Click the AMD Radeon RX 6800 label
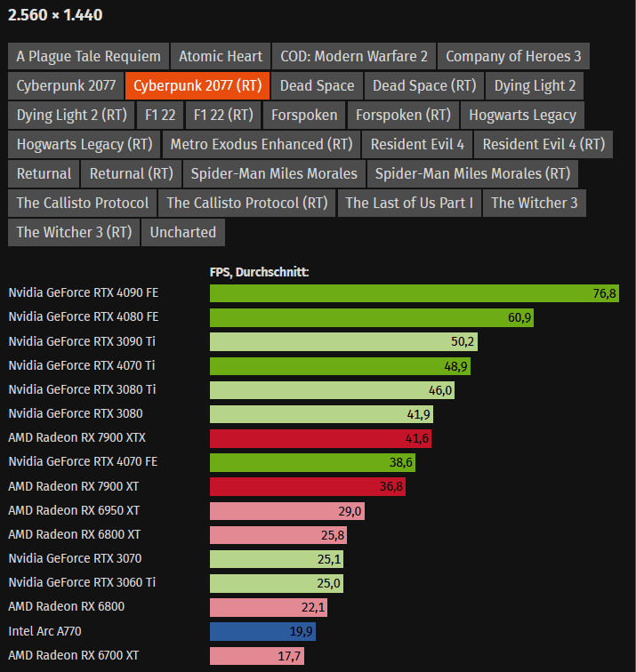Viewport: 636px width, 672px height. (x=66, y=606)
